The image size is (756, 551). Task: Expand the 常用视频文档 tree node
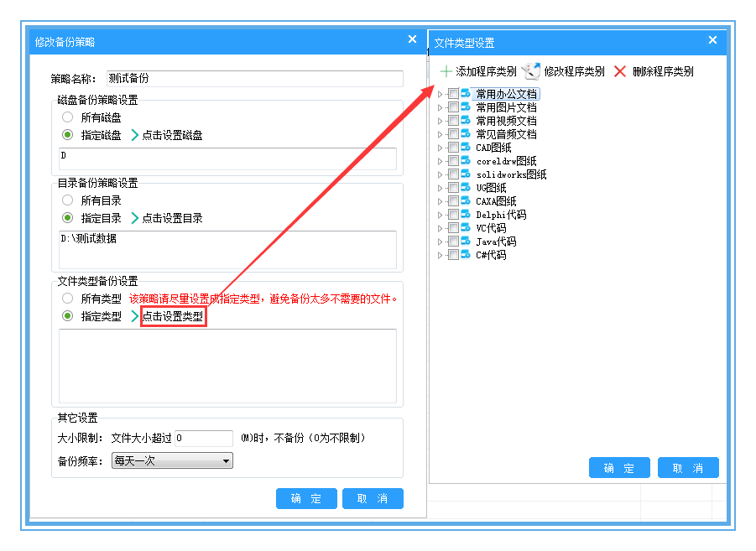[440, 121]
